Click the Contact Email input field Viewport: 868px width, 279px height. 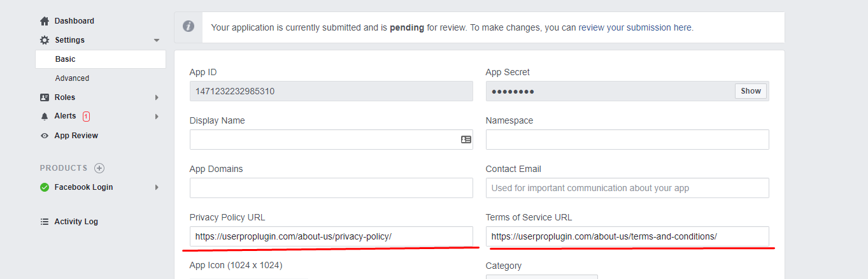[627, 188]
